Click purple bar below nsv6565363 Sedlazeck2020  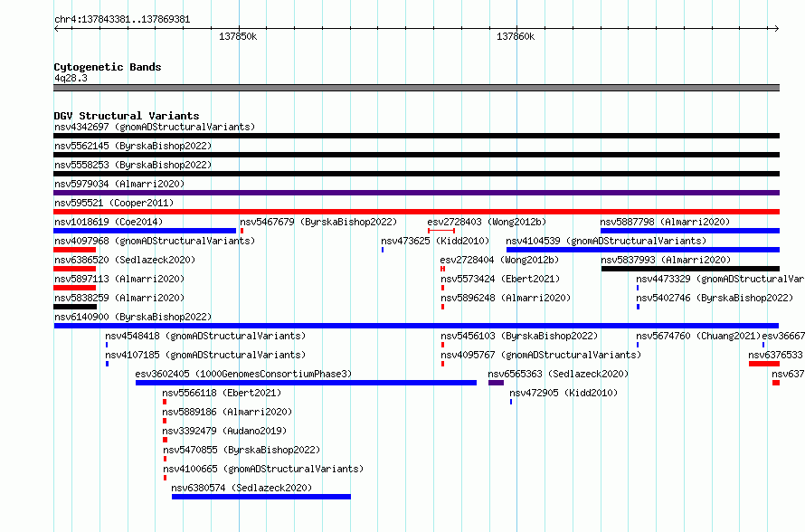pyautogui.click(x=496, y=383)
